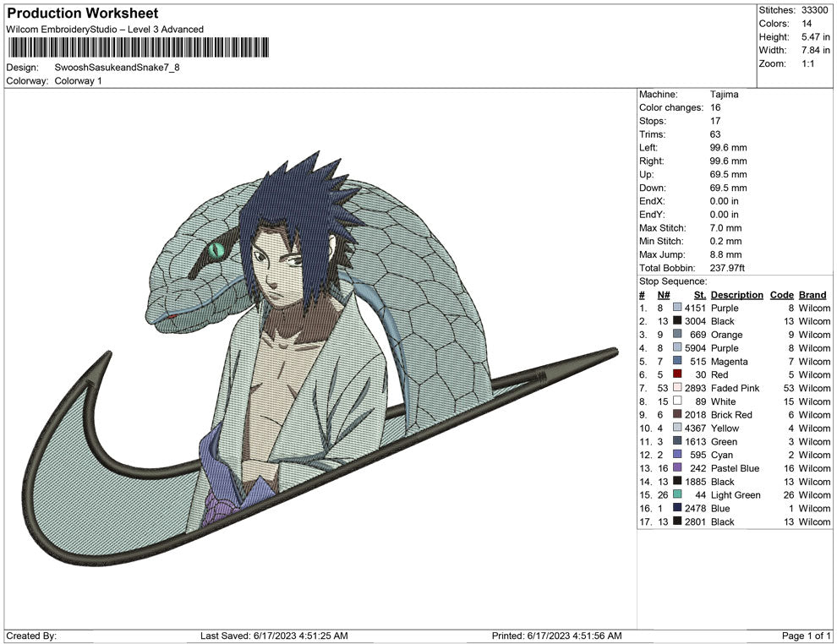Click the EndY label
This screenshot has height=644, width=837.
pyautogui.click(x=652, y=214)
